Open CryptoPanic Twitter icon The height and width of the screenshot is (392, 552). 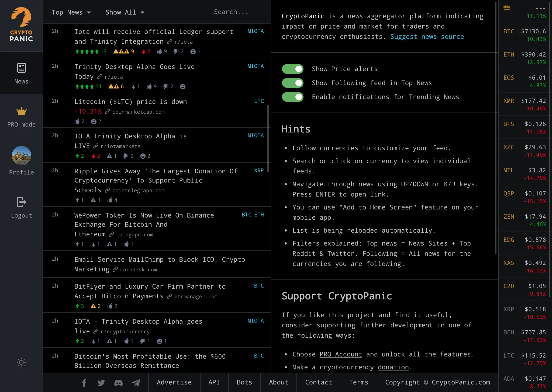pos(101,383)
